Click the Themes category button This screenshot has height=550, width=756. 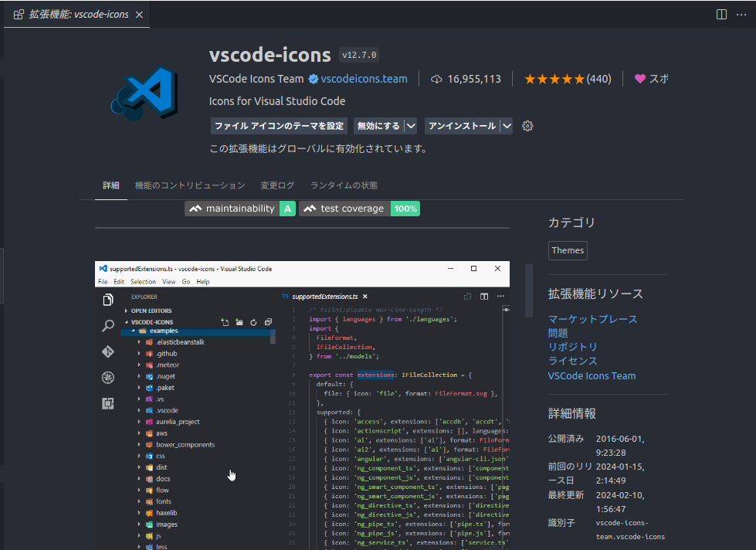(x=568, y=250)
